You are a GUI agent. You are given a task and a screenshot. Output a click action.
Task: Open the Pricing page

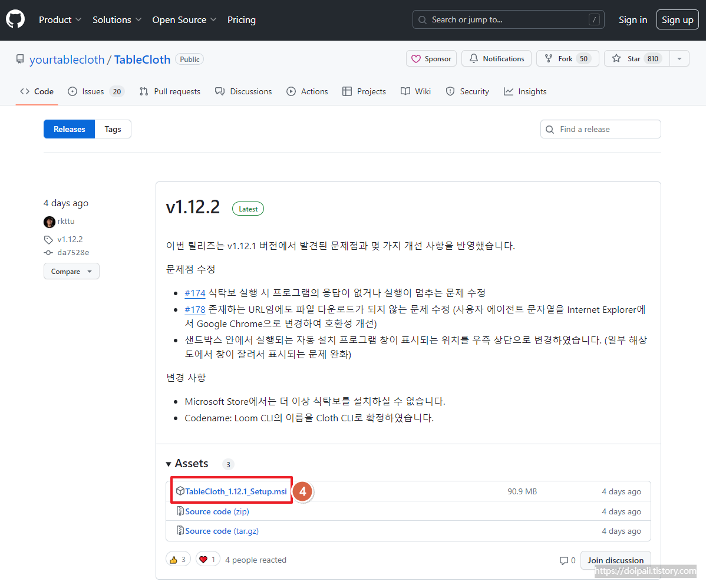click(242, 20)
